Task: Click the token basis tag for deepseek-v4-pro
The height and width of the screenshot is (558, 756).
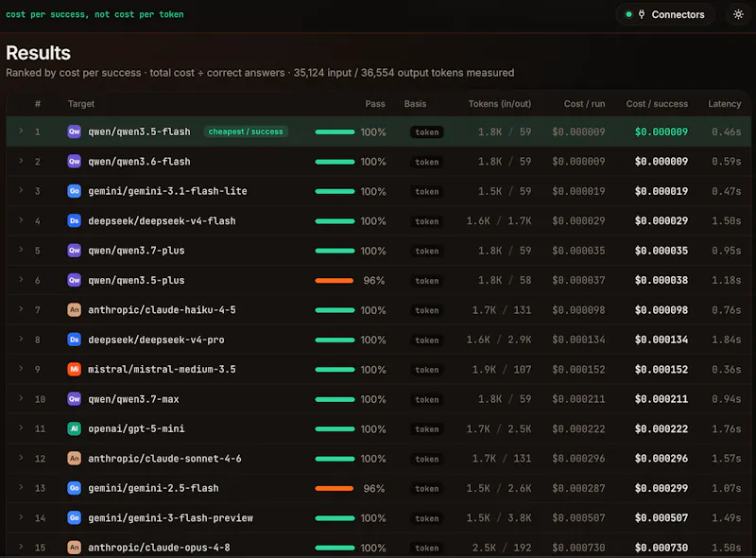Action: tap(427, 340)
